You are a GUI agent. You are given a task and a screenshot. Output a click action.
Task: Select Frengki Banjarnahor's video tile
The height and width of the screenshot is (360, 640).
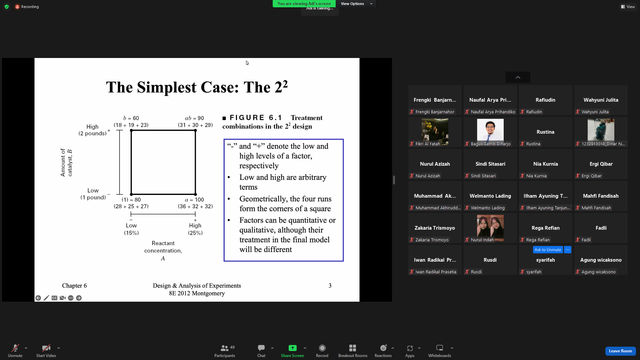(x=435, y=100)
